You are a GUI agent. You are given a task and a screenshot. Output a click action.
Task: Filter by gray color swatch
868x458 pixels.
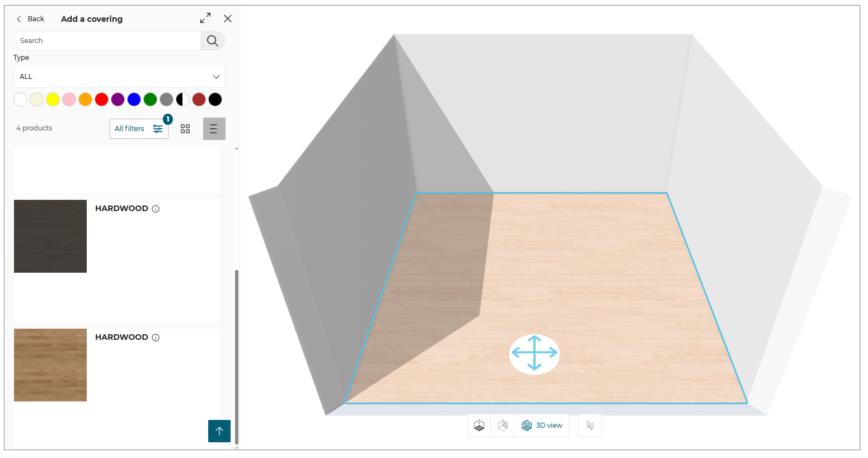[166, 100]
